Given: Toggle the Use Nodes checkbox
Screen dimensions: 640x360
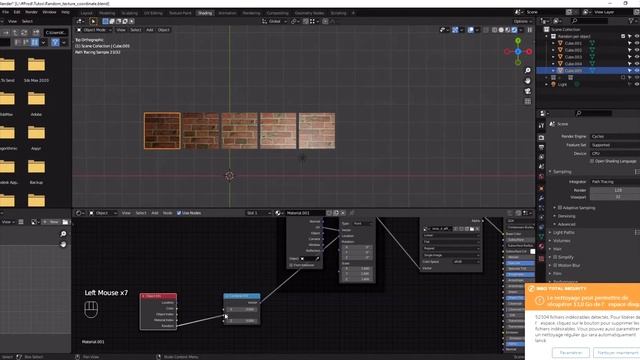Looking at the screenshot, I should click(x=179, y=213).
